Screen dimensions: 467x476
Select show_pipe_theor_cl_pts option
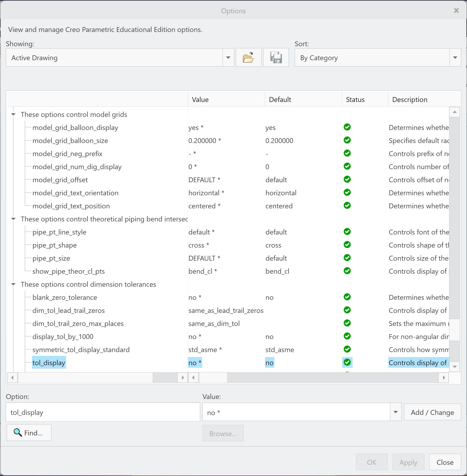(x=69, y=271)
